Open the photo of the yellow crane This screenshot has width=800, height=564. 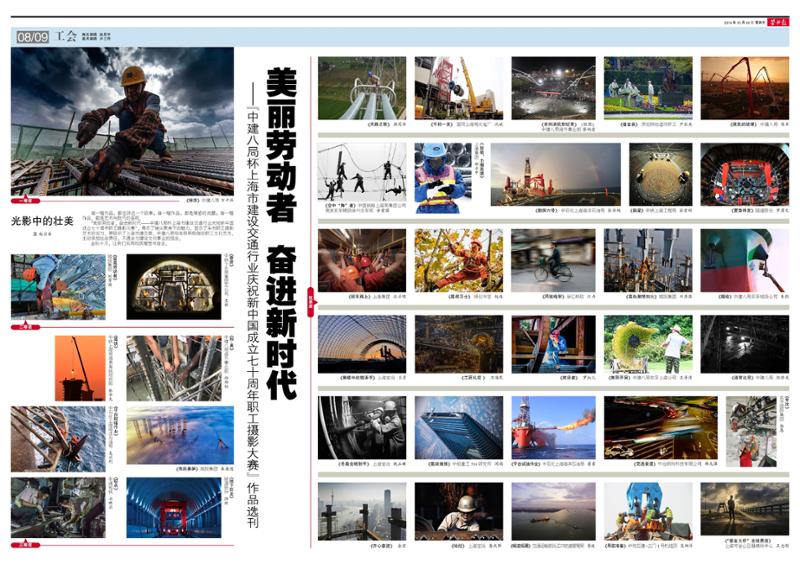pyautogui.click(x=459, y=87)
